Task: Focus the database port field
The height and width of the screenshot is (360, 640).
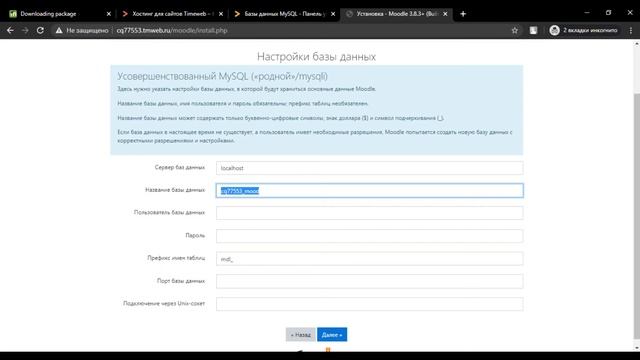Action: coord(369,281)
